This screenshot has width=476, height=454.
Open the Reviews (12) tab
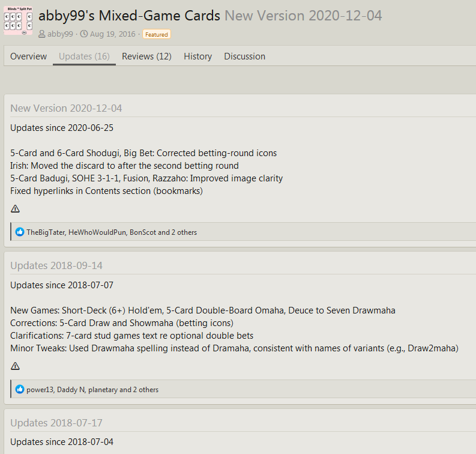click(146, 56)
